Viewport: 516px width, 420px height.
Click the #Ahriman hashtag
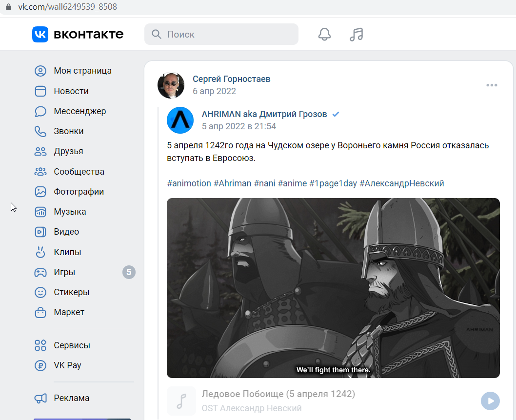coord(232,183)
